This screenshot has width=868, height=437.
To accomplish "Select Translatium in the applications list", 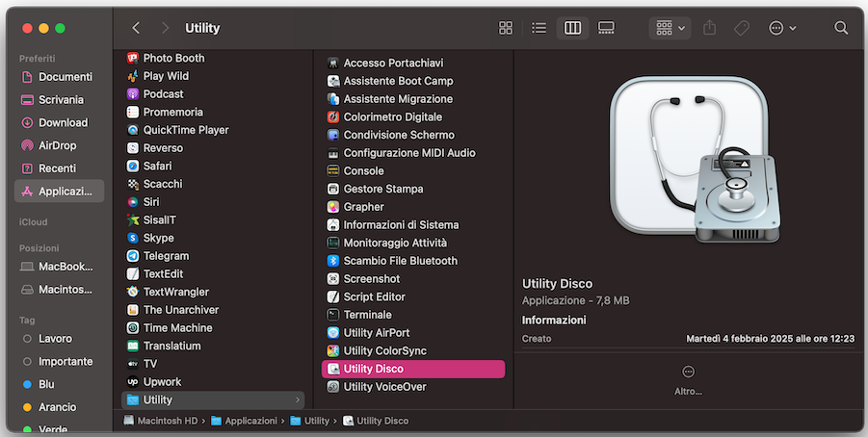I will point(213,346).
